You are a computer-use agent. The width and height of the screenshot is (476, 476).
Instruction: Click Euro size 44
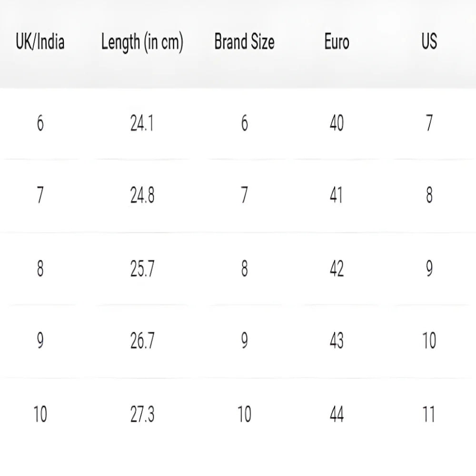pyautogui.click(x=337, y=415)
